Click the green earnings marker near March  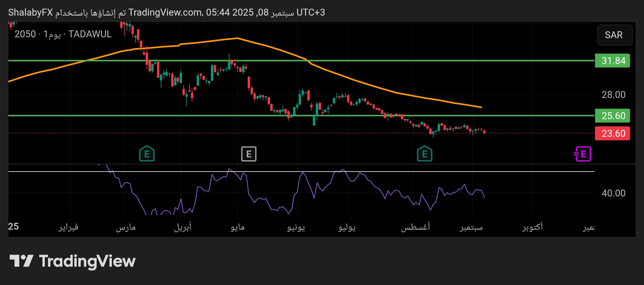147,154
